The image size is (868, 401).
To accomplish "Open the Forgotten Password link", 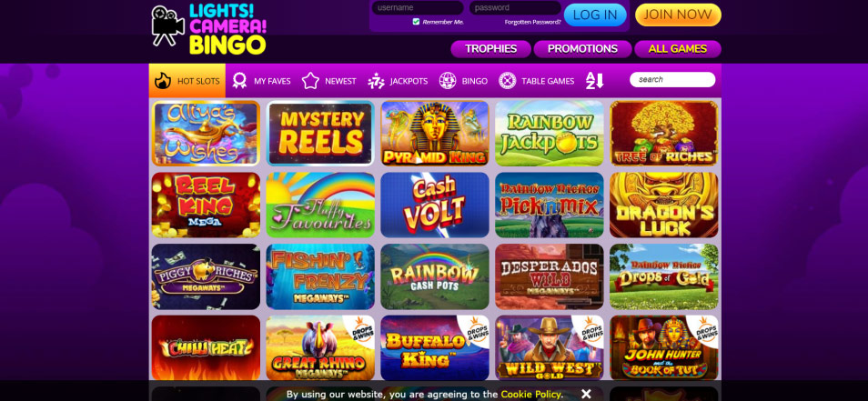I will tap(532, 22).
